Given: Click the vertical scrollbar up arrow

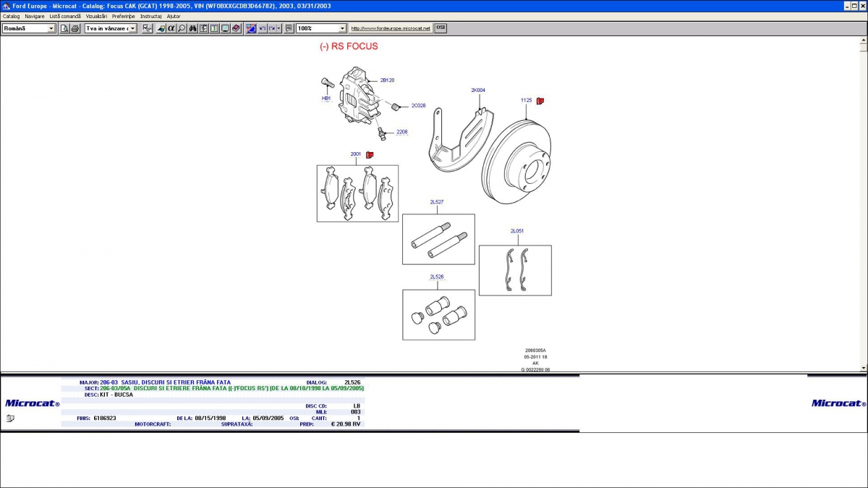Looking at the screenshot, I should tap(864, 41).
